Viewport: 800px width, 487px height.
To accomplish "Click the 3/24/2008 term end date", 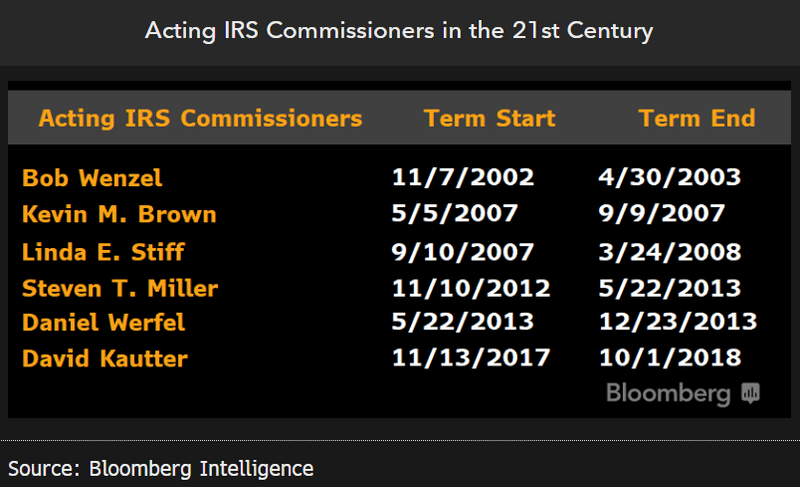I will click(669, 252).
